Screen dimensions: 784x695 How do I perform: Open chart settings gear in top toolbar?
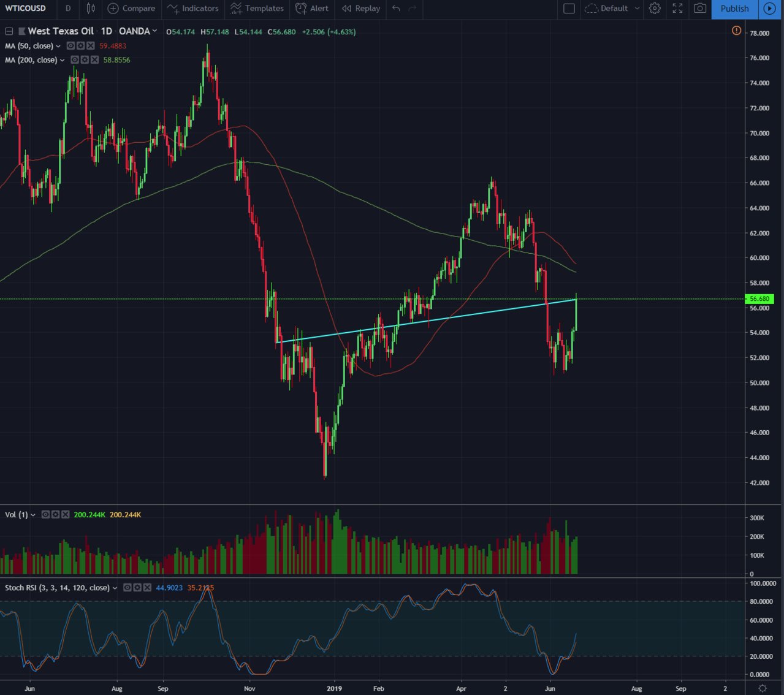coord(655,9)
